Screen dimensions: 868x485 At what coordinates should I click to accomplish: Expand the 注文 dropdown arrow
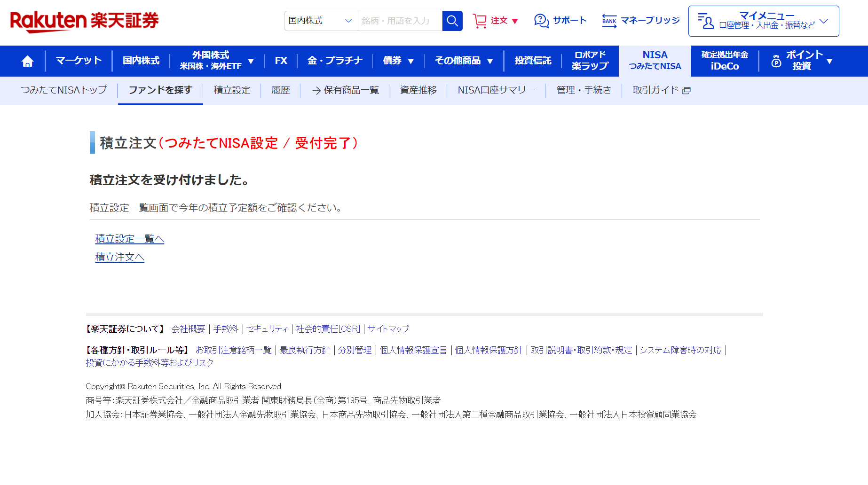click(x=515, y=21)
